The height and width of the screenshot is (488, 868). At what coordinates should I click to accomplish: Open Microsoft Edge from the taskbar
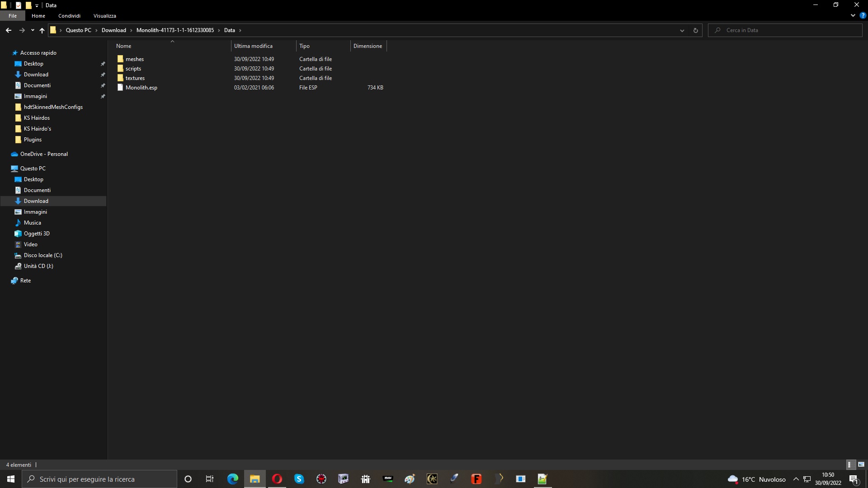tap(232, 479)
